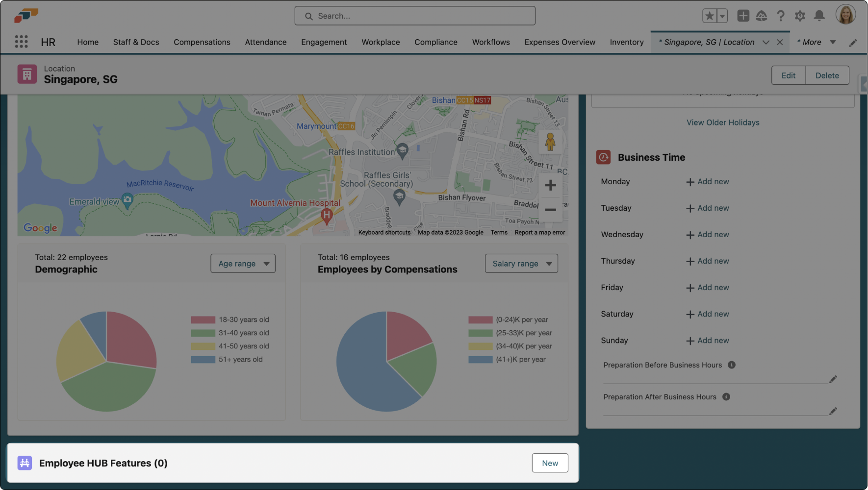The height and width of the screenshot is (490, 868).
Task: Click the pencil icon beside Preparation After Business Hours
Action: (834, 411)
